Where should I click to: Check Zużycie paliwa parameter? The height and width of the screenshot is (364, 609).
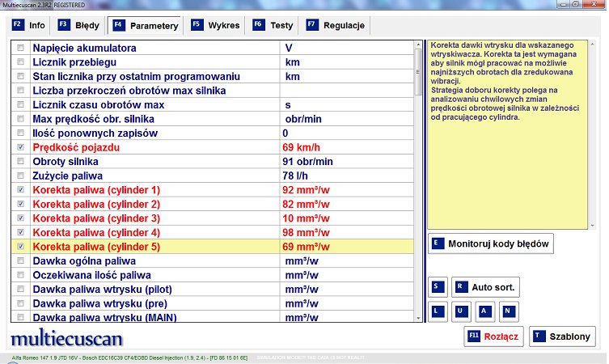pos(21,176)
